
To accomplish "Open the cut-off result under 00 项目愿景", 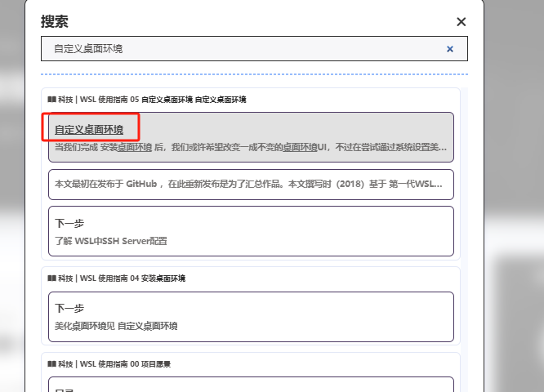I will click(250, 385).
